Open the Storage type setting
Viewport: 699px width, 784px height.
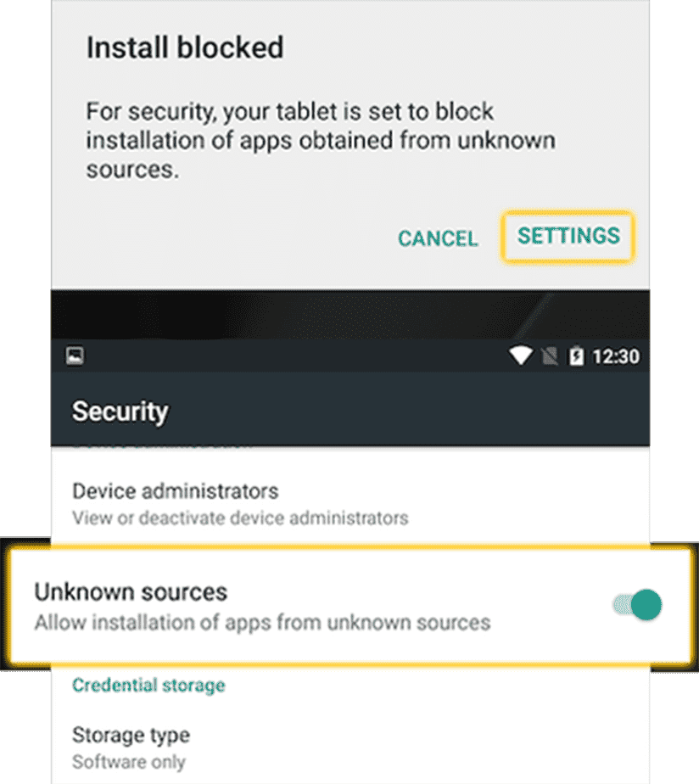click(x=350, y=748)
